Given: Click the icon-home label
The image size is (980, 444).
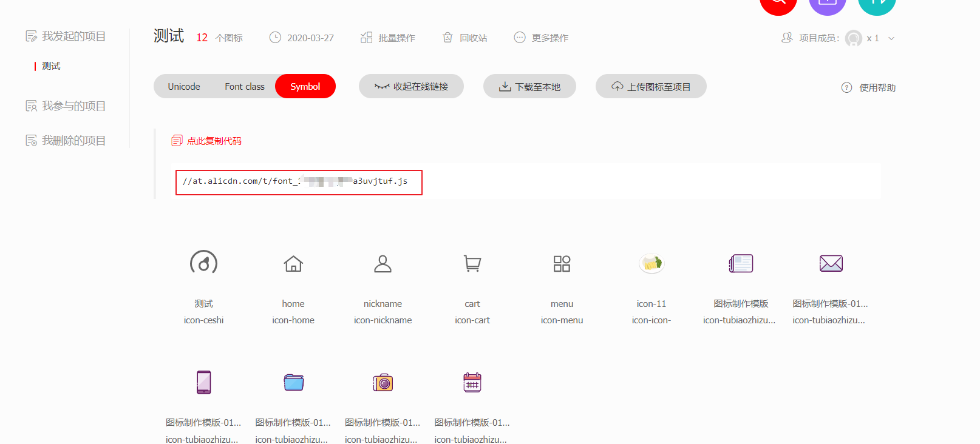Looking at the screenshot, I should click(293, 320).
